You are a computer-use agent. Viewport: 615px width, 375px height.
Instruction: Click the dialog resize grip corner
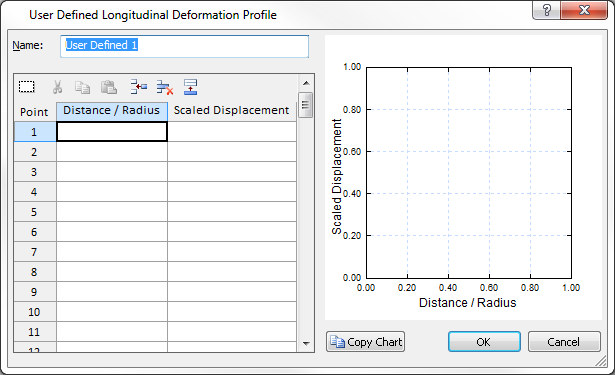click(x=602, y=362)
